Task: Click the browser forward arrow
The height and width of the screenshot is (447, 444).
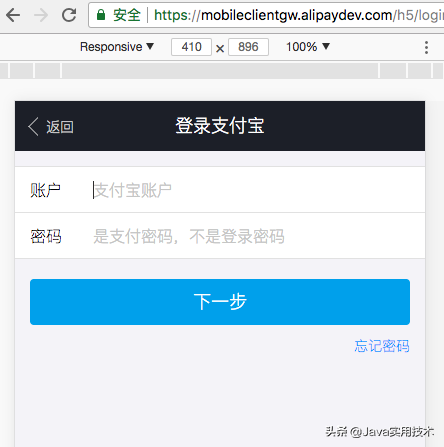Action: pyautogui.click(x=41, y=15)
